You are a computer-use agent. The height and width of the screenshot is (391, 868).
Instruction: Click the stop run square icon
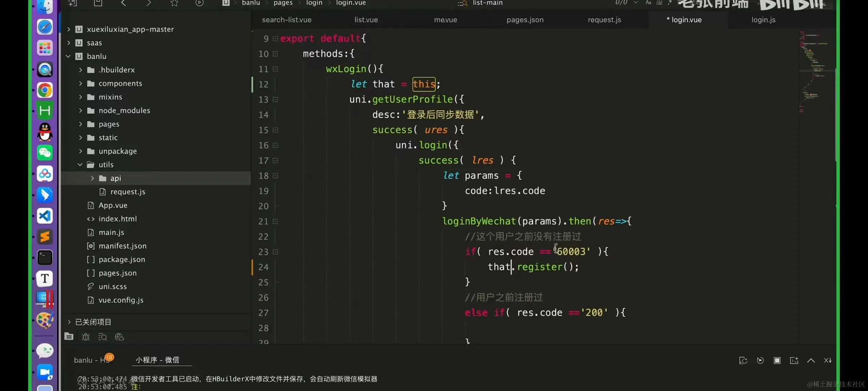(777, 360)
